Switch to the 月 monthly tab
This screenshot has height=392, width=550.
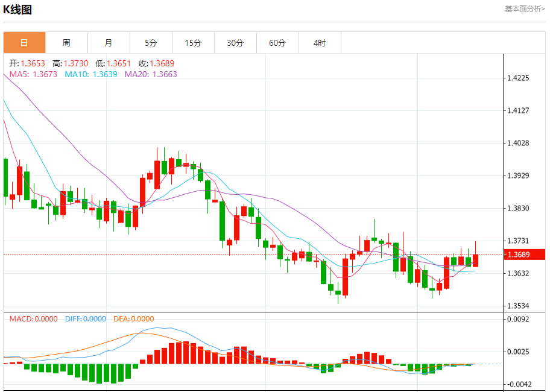coord(109,43)
